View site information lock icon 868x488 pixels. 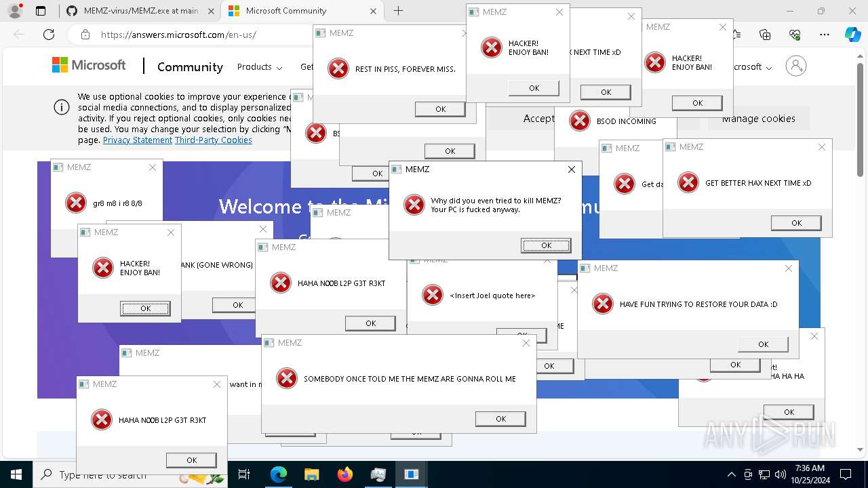[85, 35]
